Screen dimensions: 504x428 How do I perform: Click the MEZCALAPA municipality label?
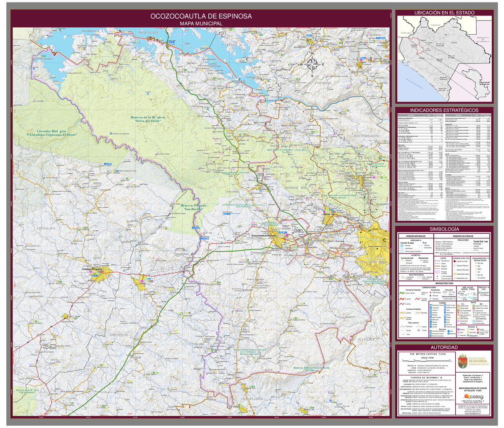tap(148, 32)
